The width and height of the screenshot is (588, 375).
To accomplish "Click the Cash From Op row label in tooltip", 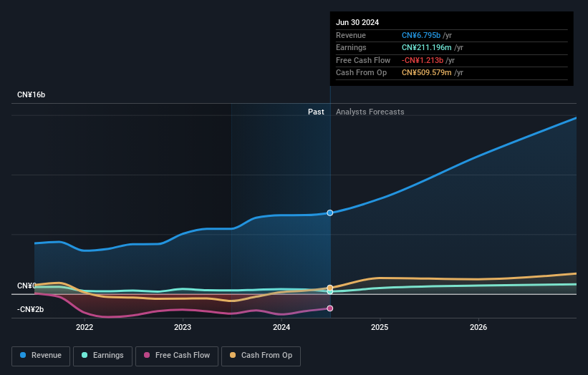I will tap(361, 73).
